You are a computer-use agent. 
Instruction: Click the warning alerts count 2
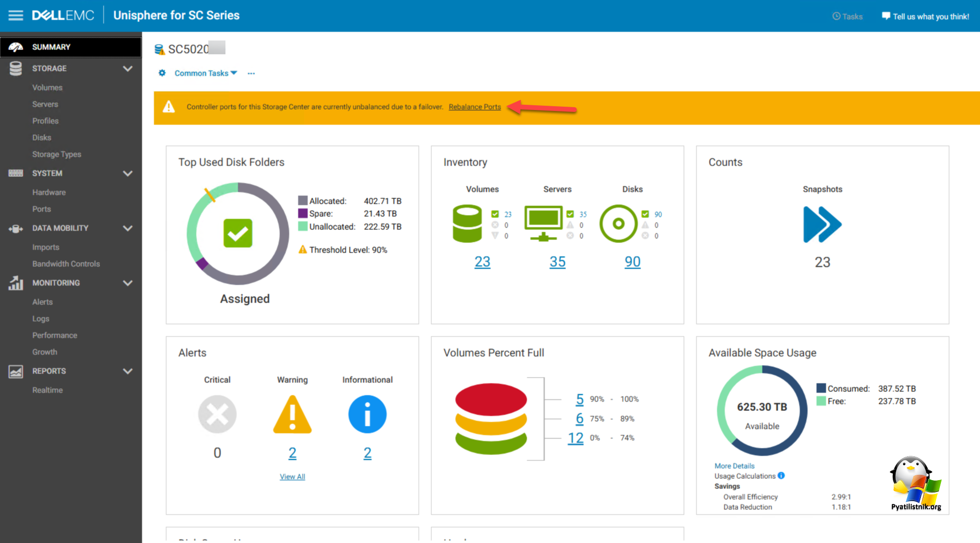pyautogui.click(x=292, y=452)
